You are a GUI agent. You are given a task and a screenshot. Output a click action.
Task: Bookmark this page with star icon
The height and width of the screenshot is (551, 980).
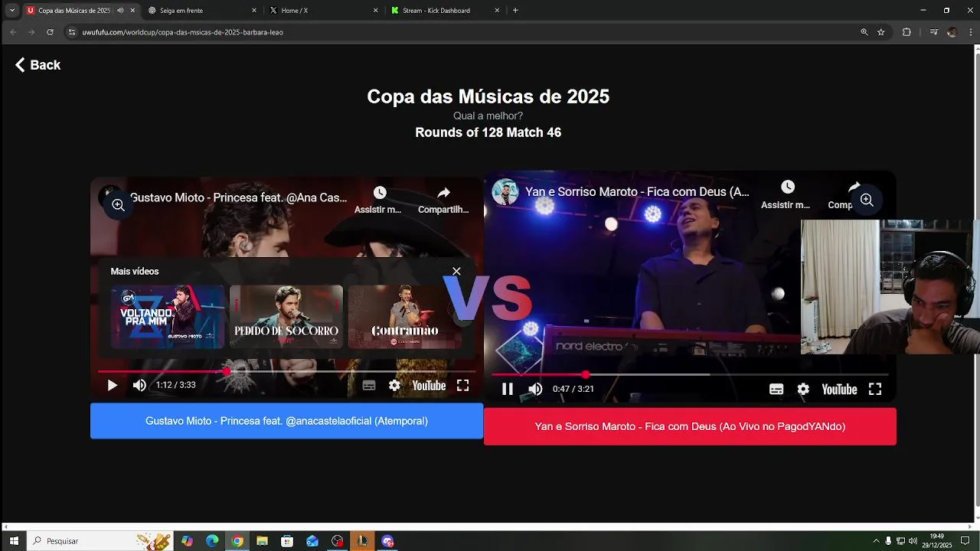click(x=881, y=32)
